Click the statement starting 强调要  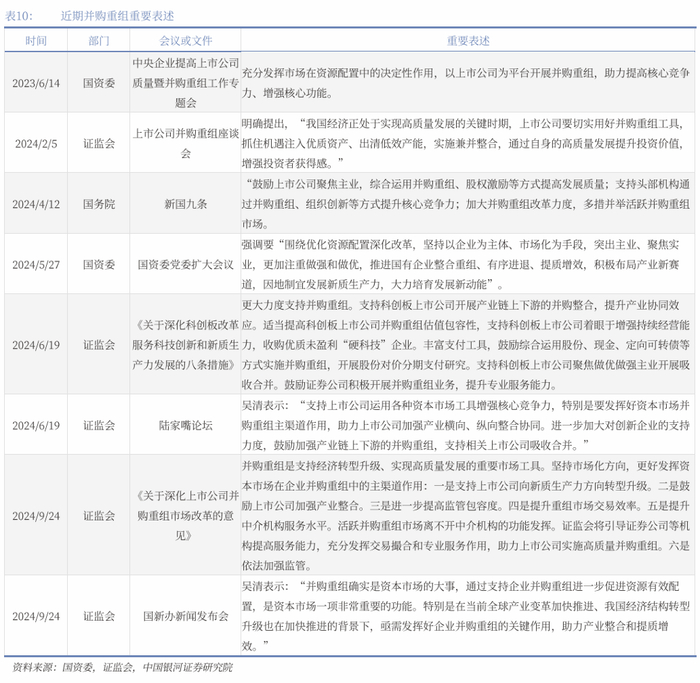(x=466, y=265)
